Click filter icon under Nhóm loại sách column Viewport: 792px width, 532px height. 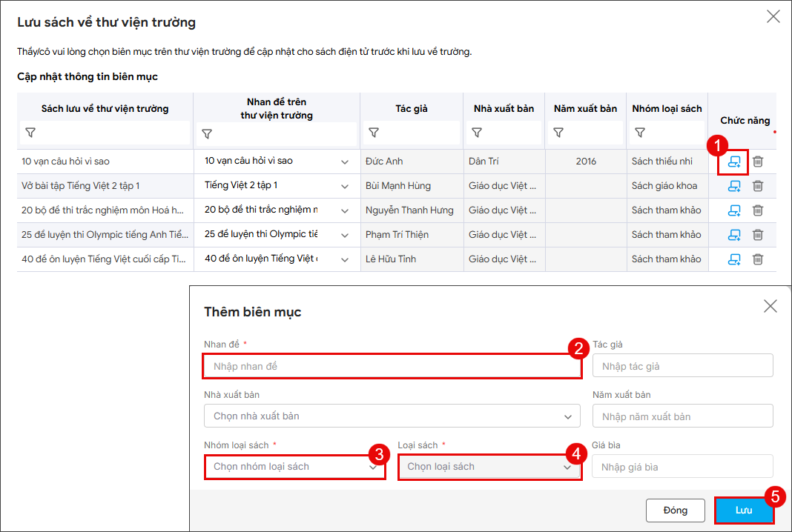click(640, 133)
